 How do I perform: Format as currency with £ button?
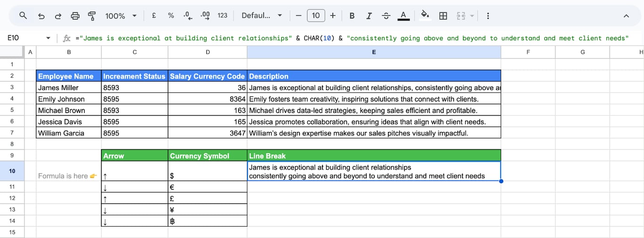(x=154, y=16)
